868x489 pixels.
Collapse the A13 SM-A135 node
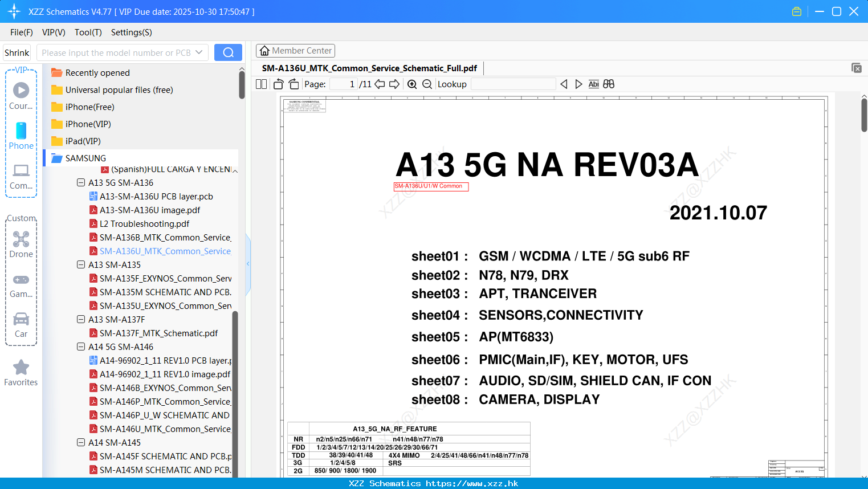(x=81, y=265)
